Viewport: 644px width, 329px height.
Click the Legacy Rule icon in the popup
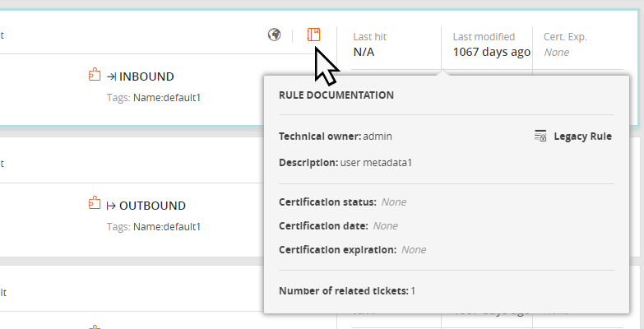(540, 136)
